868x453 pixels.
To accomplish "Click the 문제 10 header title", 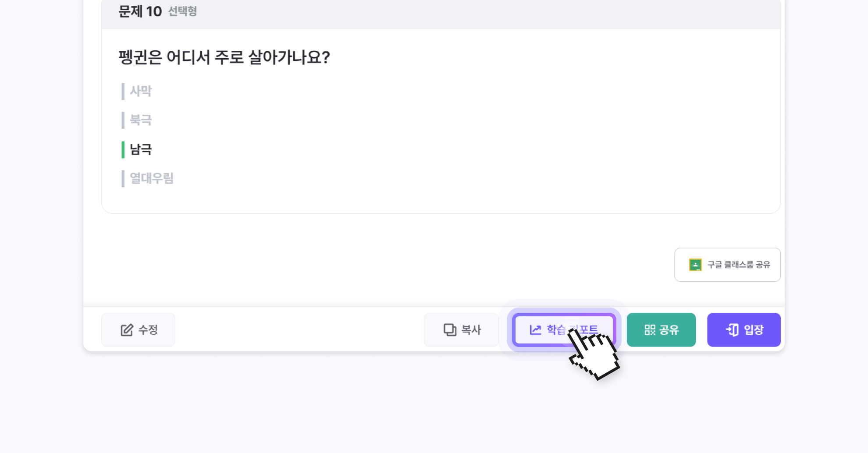I will 140,11.
